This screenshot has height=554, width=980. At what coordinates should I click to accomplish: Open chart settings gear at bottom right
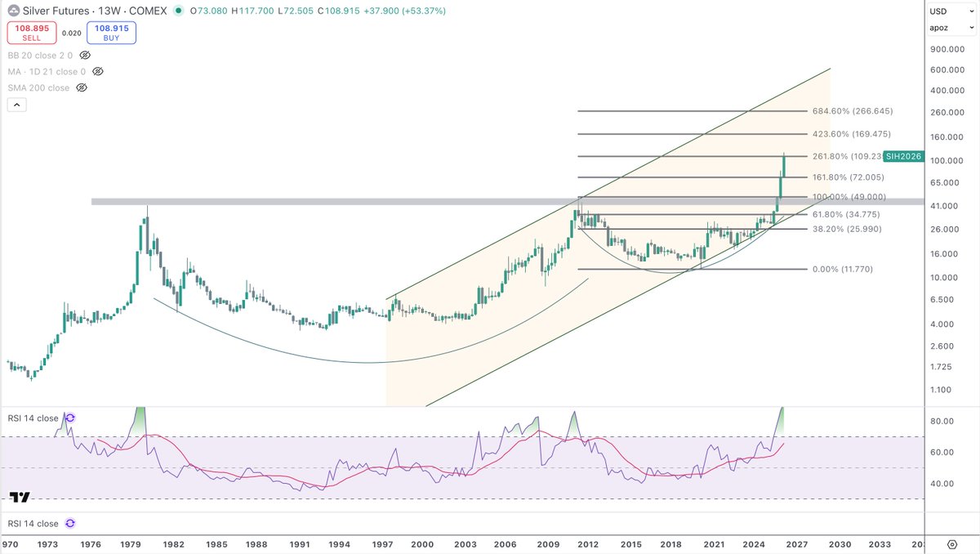click(x=952, y=543)
